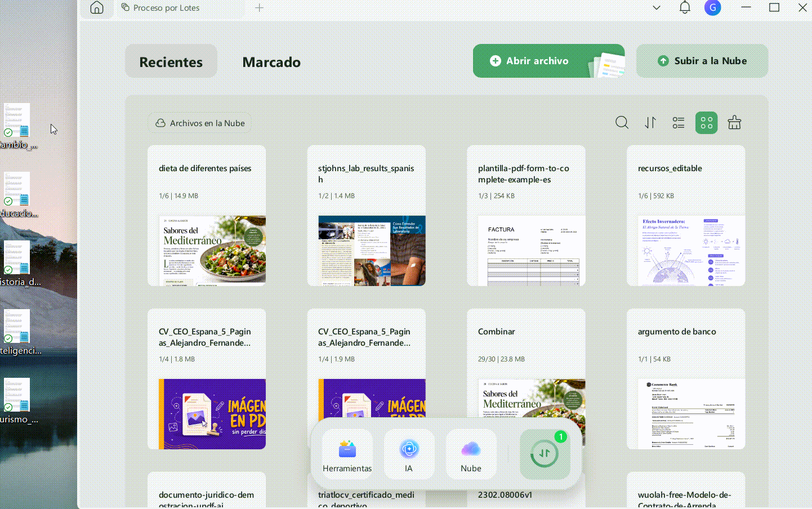Image resolution: width=812 pixels, height=509 pixels.
Task: Switch to Proceso por Lotes tab
Action: [161, 8]
